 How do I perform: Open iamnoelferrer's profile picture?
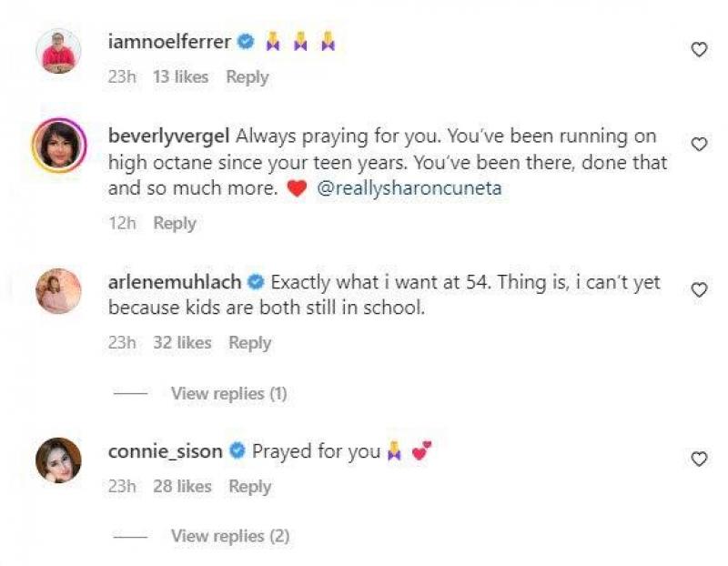click(58, 49)
